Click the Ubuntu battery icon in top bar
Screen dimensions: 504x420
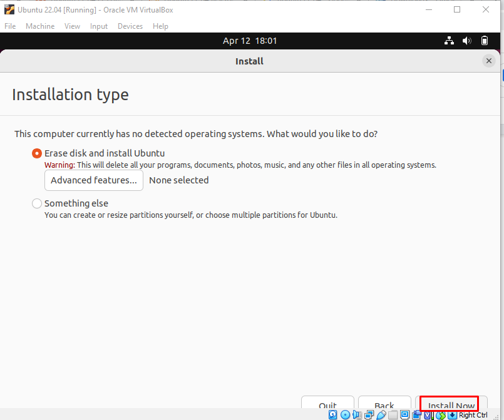tap(485, 41)
